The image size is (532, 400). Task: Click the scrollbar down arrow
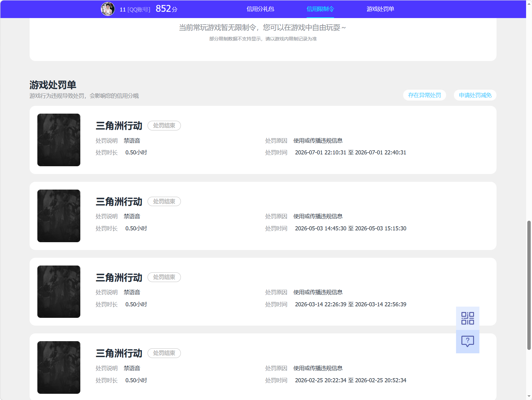pos(529,397)
